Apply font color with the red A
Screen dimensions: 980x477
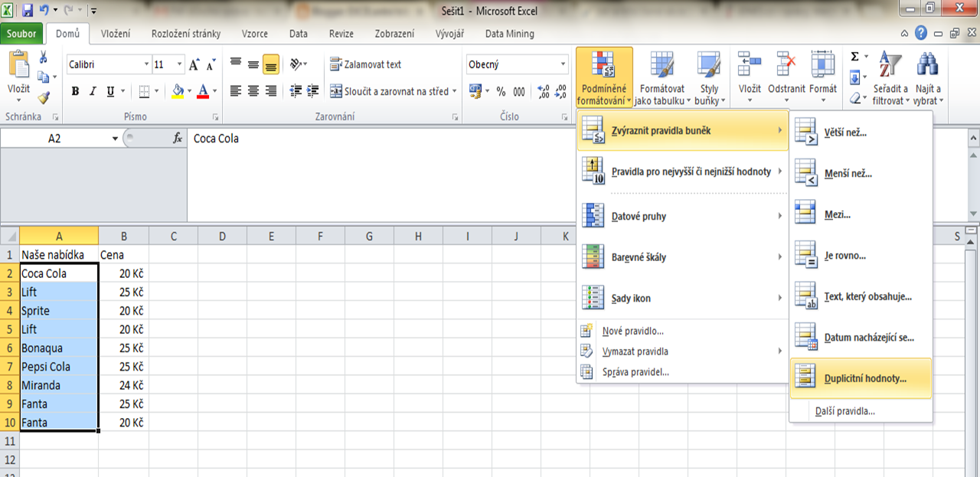[203, 91]
